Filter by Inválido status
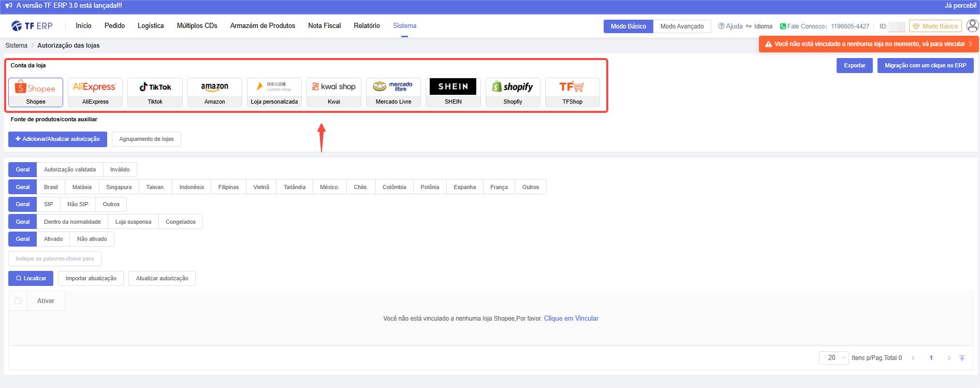Viewport: 980px width, 388px height. [120, 169]
